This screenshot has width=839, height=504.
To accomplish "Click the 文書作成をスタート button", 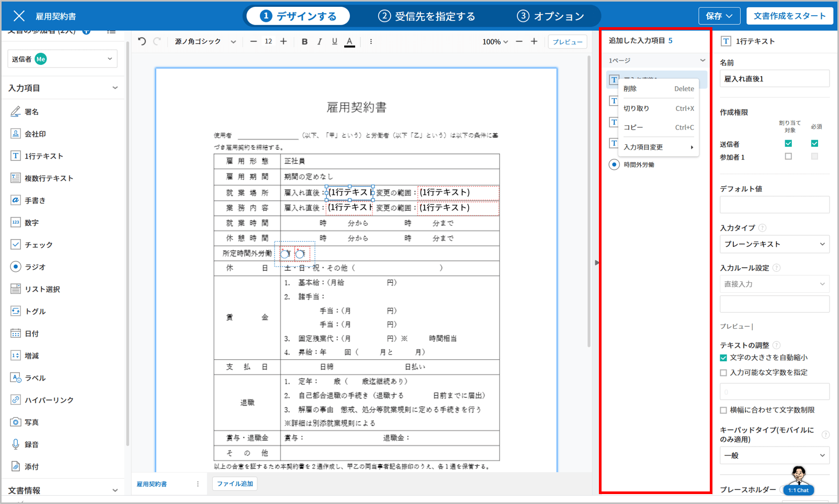I will pos(789,16).
